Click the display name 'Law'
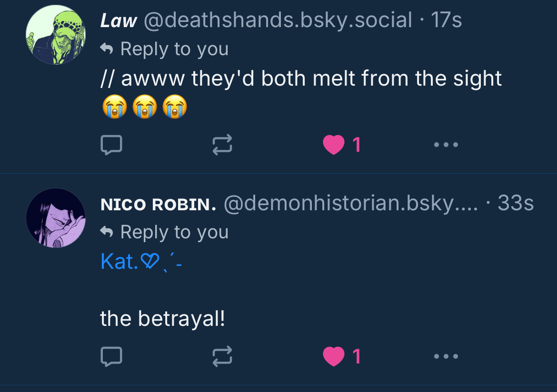Screen dimensions: 557x392 click(x=119, y=20)
